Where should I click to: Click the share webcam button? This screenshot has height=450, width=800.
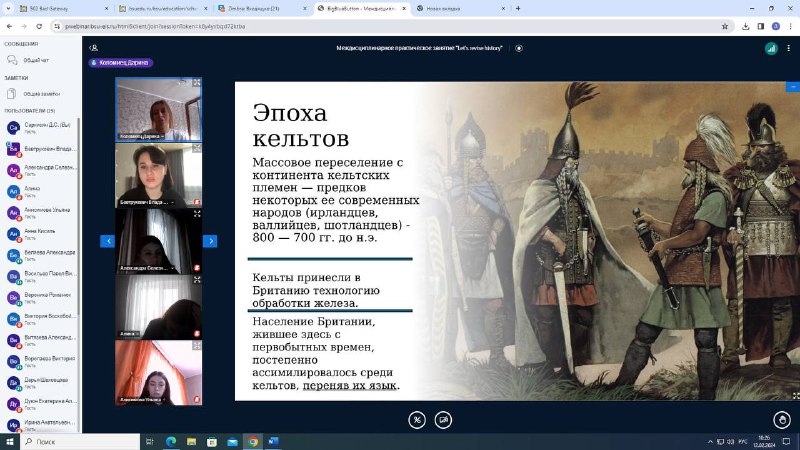point(443,420)
